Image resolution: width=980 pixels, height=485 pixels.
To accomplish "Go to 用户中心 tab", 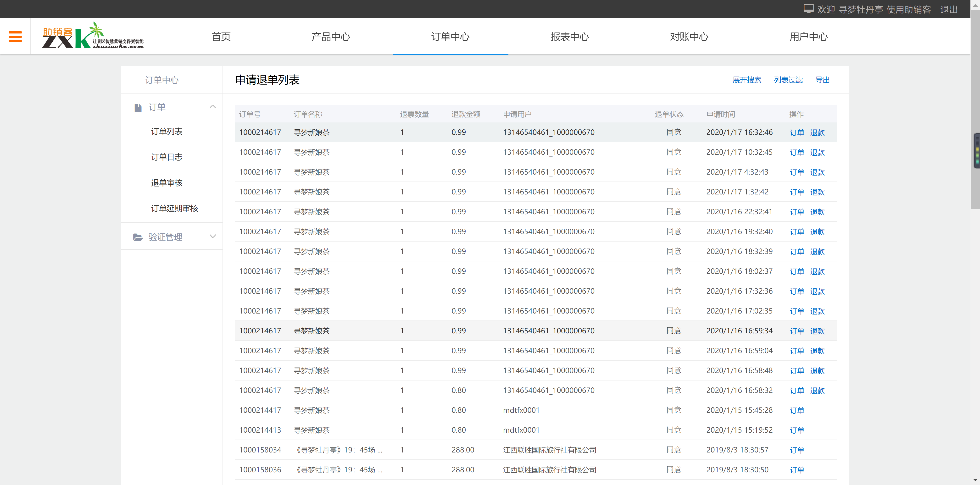I will pyautogui.click(x=808, y=37).
